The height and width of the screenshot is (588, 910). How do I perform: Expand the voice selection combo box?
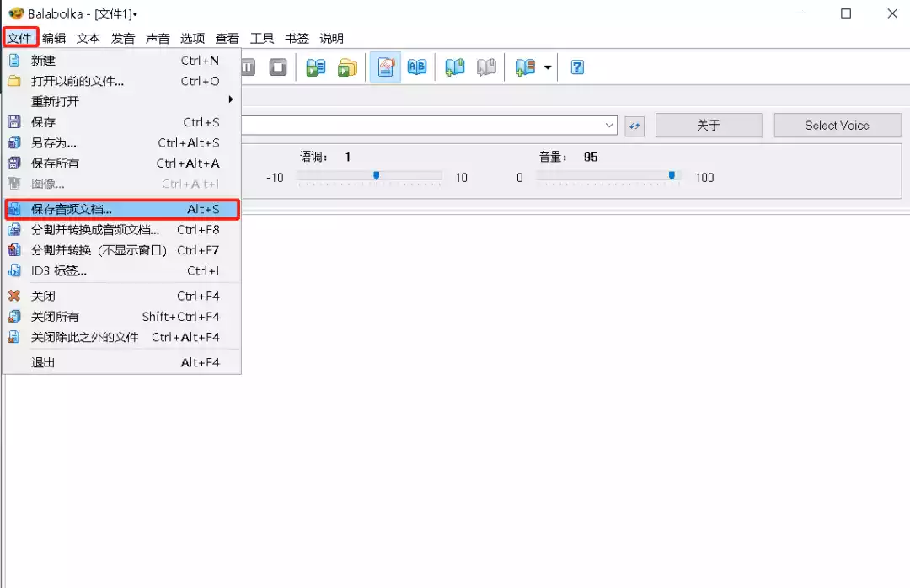click(609, 126)
